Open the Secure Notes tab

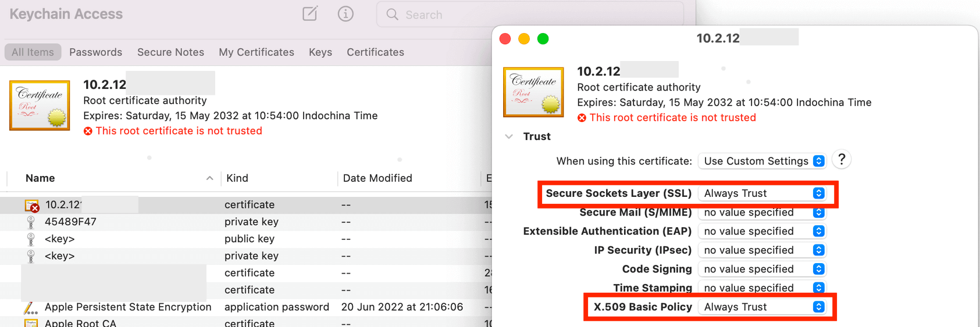point(170,52)
